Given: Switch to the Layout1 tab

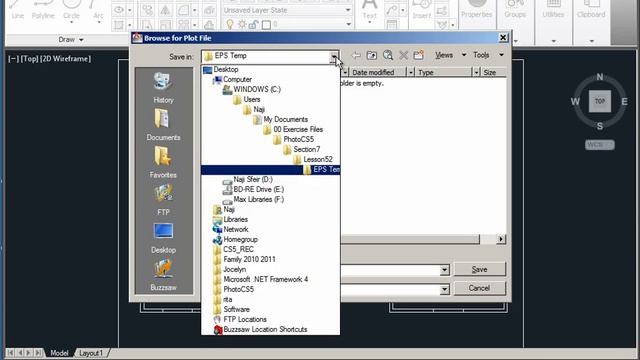Looking at the screenshot, I should pyautogui.click(x=91, y=353).
